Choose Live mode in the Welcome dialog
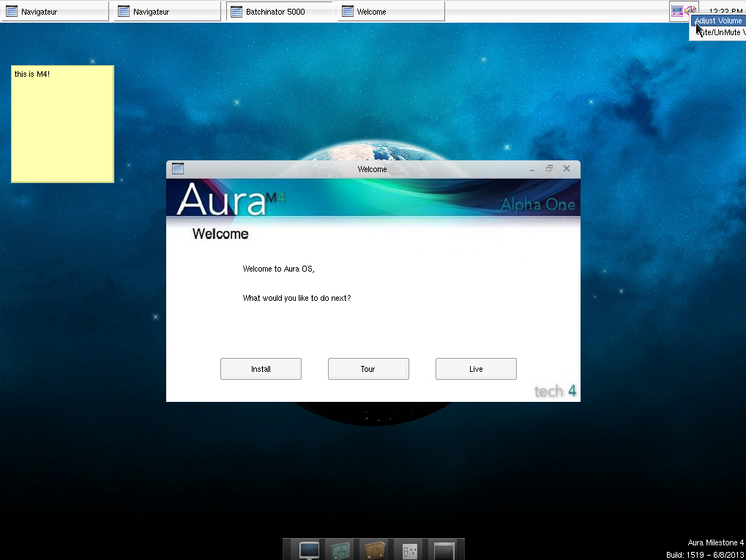 [476, 368]
